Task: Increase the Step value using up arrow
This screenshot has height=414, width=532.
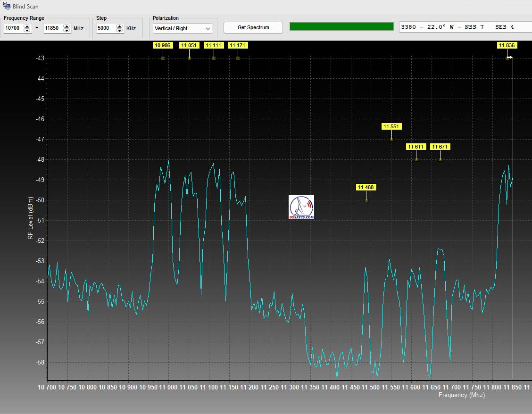Action: tap(119, 26)
